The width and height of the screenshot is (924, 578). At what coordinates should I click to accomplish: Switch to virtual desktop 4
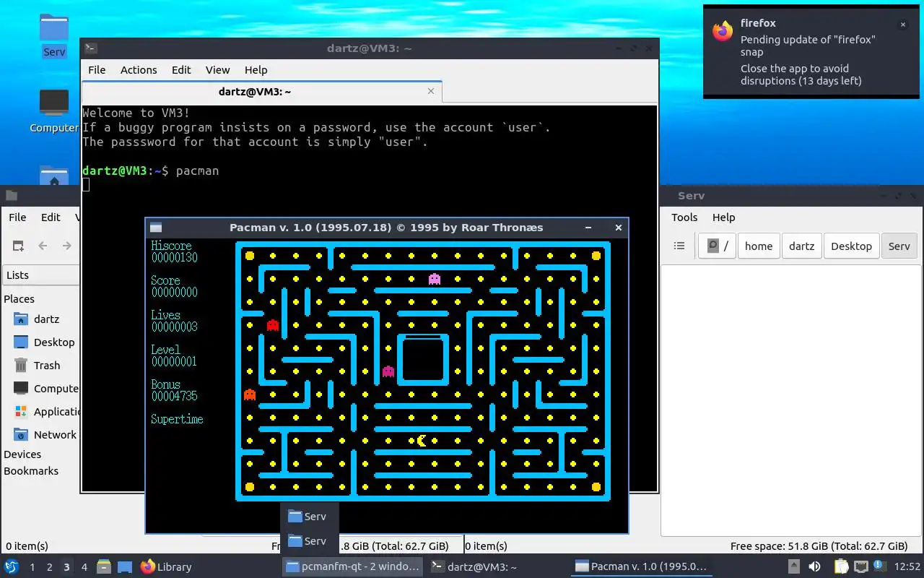click(x=84, y=567)
